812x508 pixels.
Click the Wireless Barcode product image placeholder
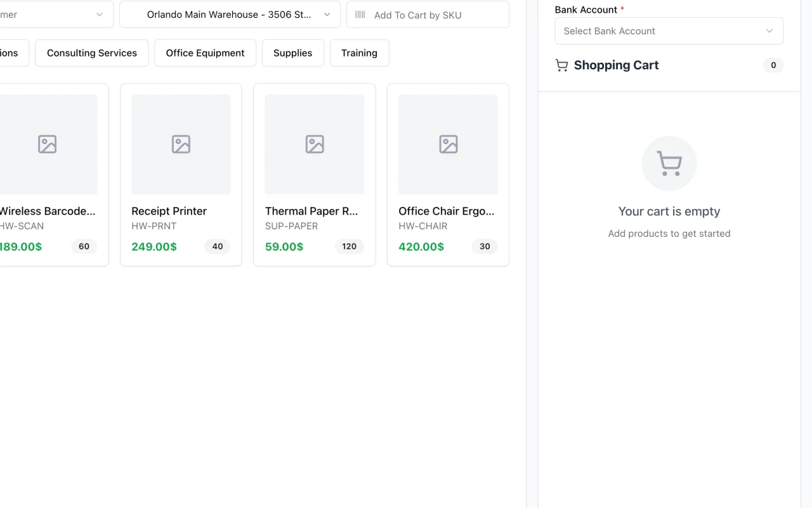pos(48,144)
